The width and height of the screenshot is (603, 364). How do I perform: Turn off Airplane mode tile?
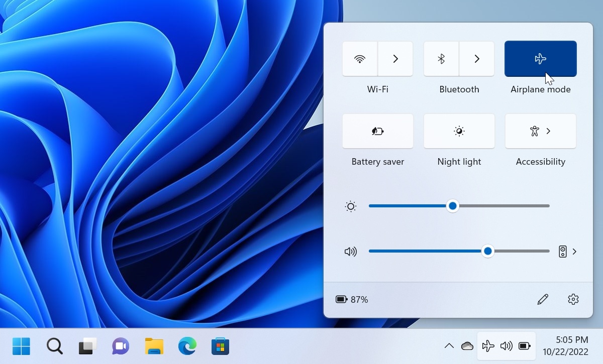coord(540,59)
